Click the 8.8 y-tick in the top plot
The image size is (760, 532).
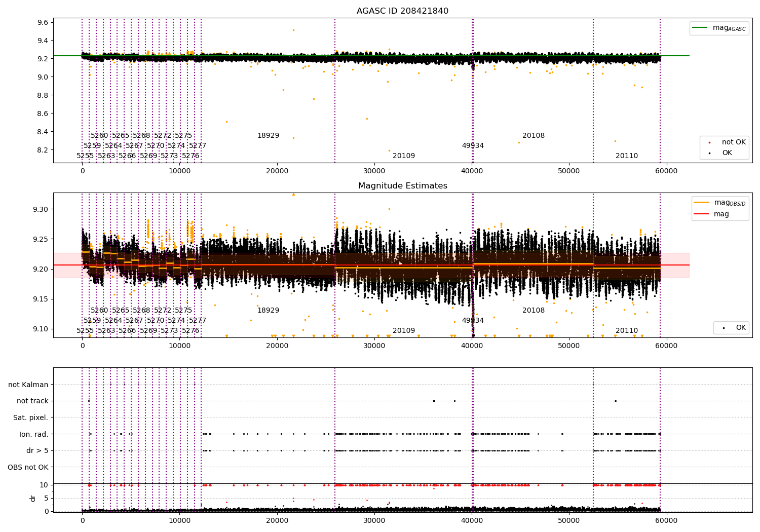click(43, 95)
